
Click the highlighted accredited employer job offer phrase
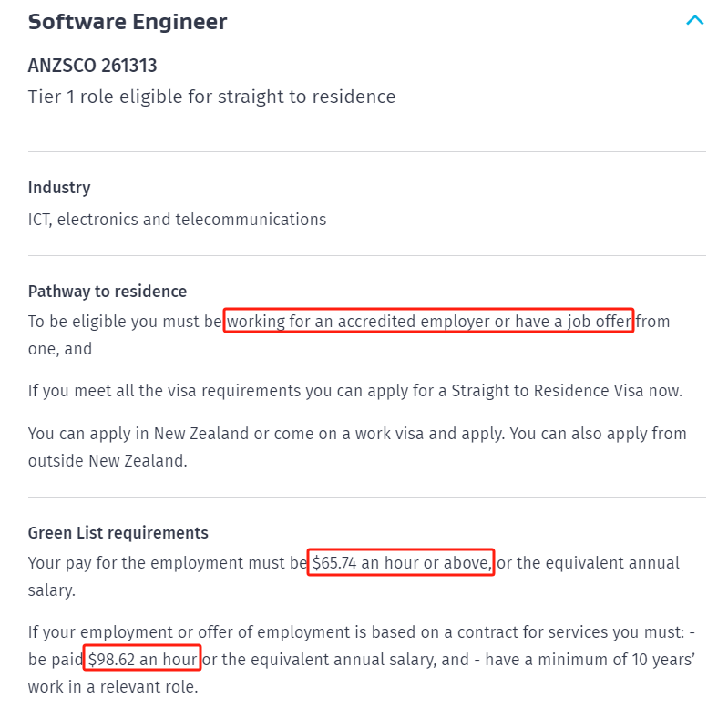(428, 322)
